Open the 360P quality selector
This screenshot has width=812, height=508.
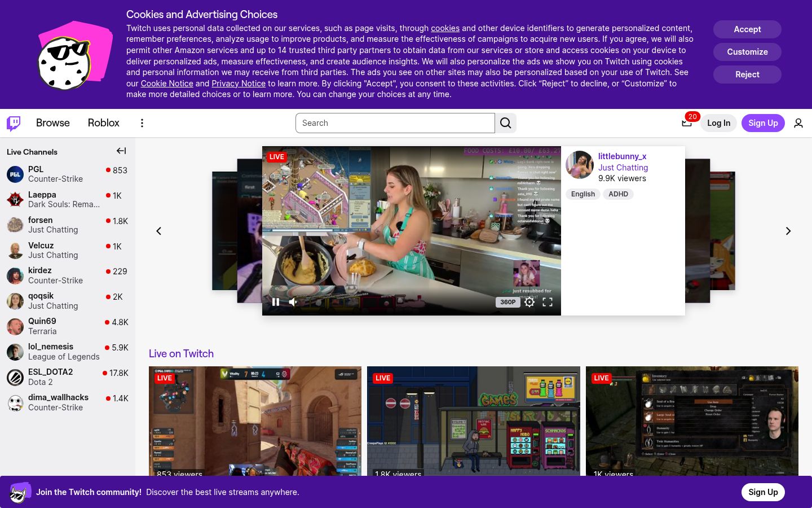click(507, 302)
